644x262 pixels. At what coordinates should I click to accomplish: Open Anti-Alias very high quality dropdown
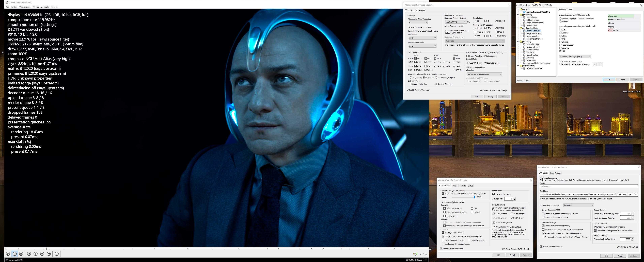tap(575, 57)
